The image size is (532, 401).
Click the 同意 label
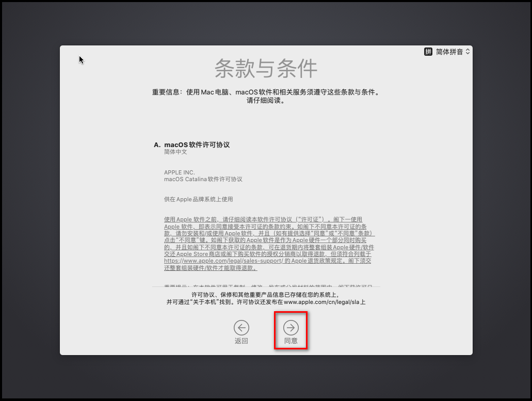[291, 341]
